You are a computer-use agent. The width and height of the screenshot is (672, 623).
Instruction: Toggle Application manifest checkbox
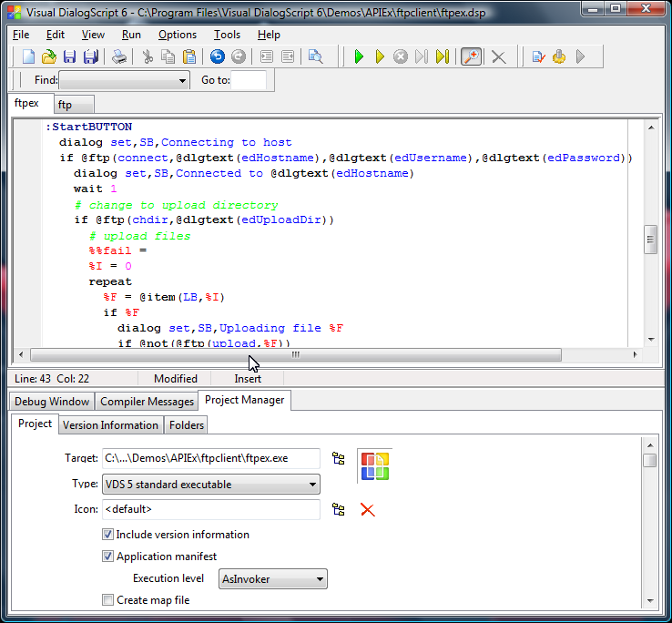click(x=108, y=557)
